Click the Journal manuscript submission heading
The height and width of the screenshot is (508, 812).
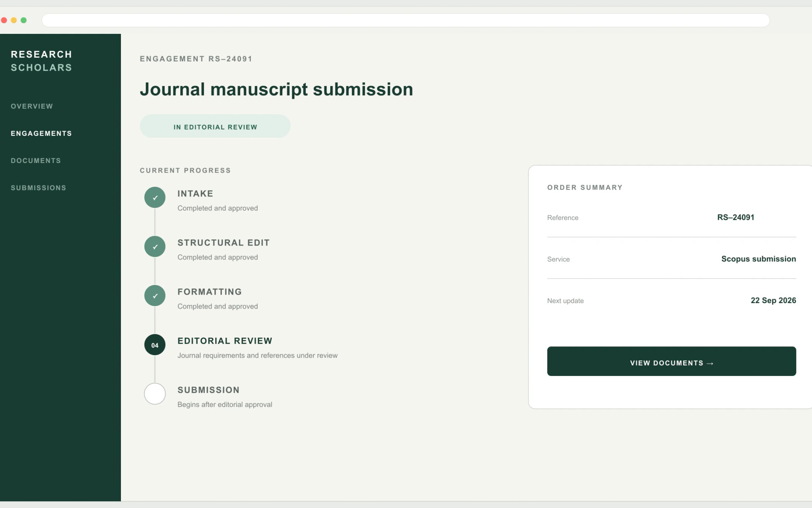click(x=277, y=89)
